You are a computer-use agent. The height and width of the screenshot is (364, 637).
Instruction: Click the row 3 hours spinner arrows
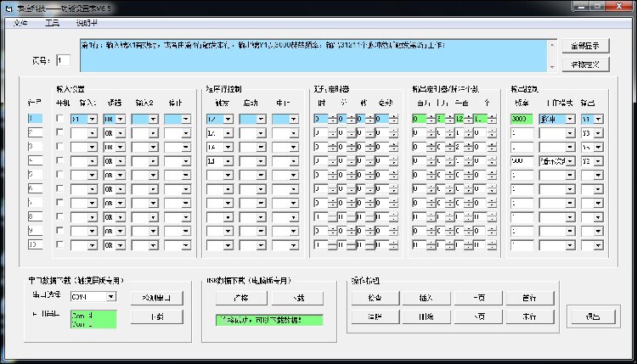pyautogui.click(x=332, y=147)
